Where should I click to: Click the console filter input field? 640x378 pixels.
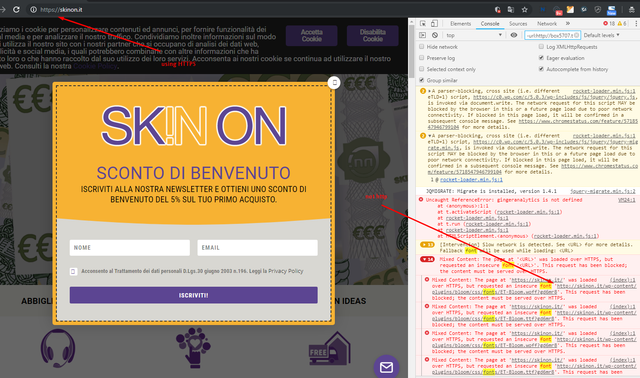click(x=549, y=35)
